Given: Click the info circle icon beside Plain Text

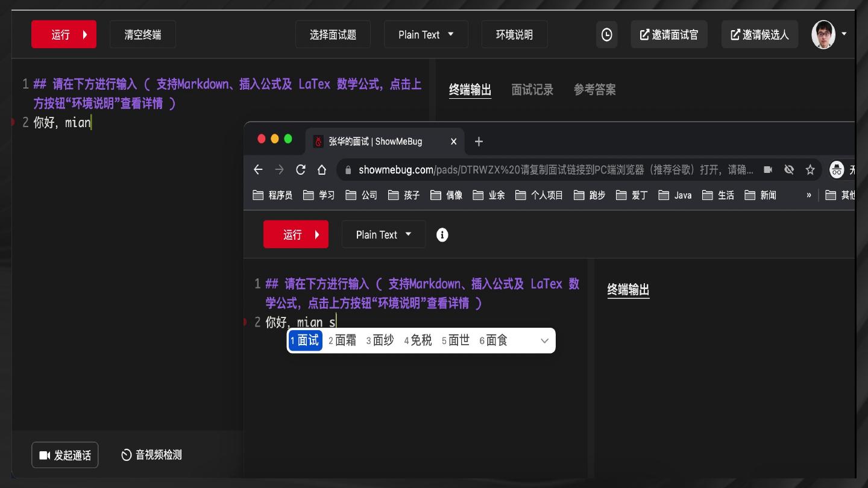Looking at the screenshot, I should 442,235.
